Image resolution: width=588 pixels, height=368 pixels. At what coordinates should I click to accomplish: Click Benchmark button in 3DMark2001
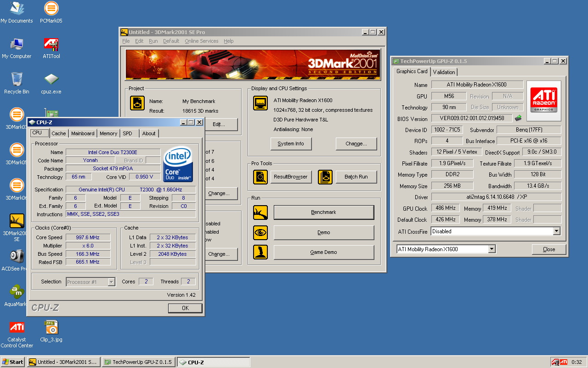(x=324, y=213)
